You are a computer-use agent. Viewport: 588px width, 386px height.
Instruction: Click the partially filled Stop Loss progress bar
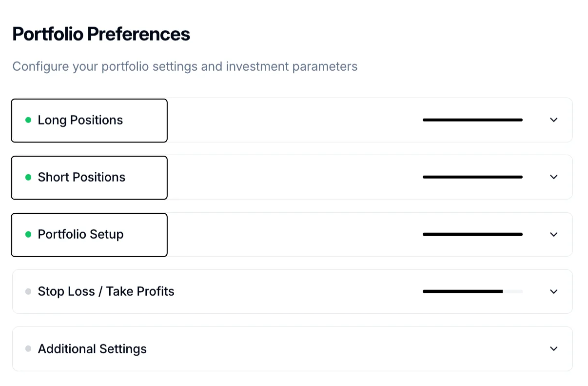point(472,291)
